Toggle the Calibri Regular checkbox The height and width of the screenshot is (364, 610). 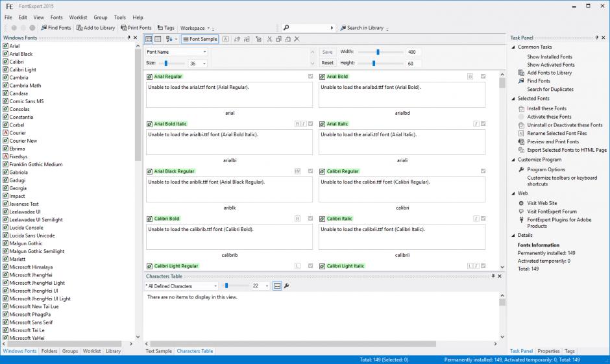[483, 171]
